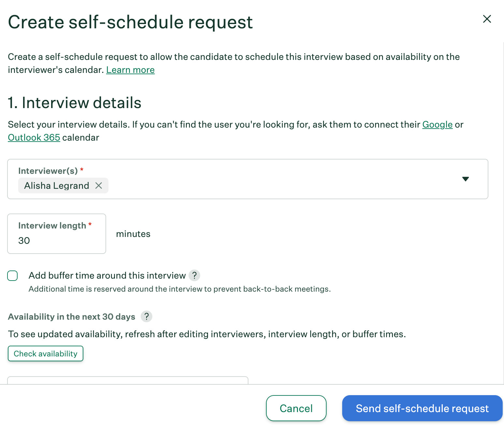The height and width of the screenshot is (429, 504).
Task: Click the Create self-schedule request heading
Action: coord(130,22)
